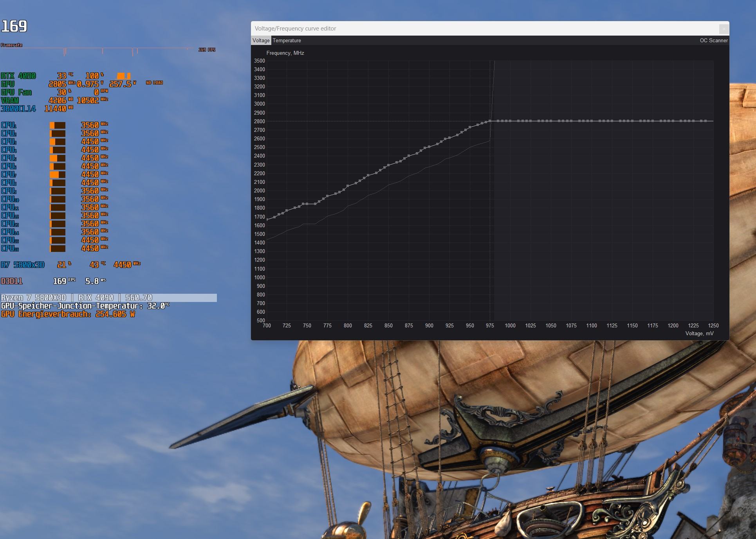Select the first curve point at 700 mV
756x539 pixels.
(x=267, y=219)
